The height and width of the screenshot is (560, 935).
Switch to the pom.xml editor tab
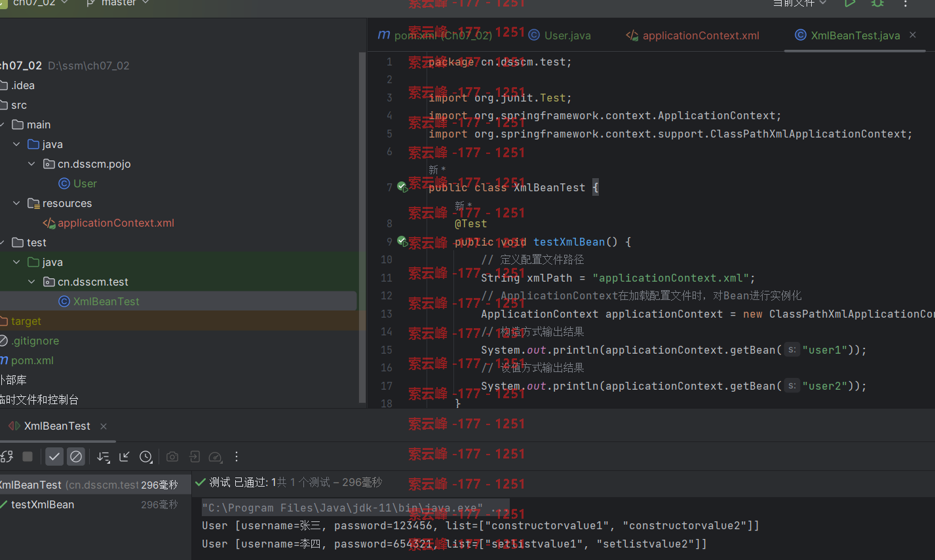click(435, 35)
